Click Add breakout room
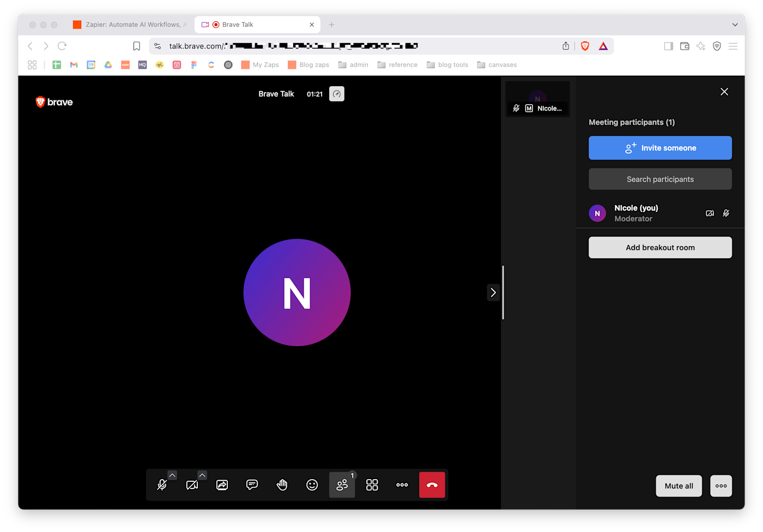Image resolution: width=763 pixels, height=532 pixels. coord(660,247)
